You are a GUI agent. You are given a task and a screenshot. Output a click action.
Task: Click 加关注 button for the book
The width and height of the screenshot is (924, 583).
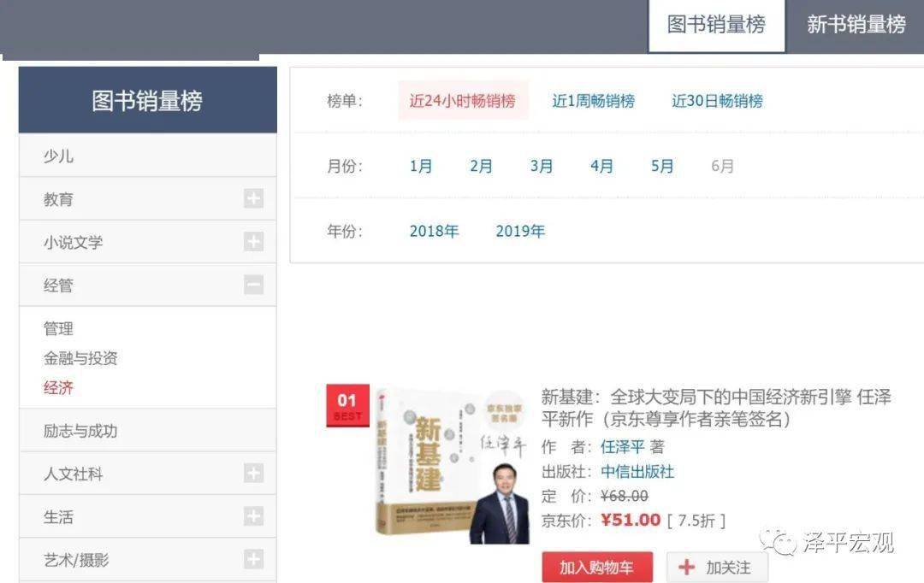(717, 567)
